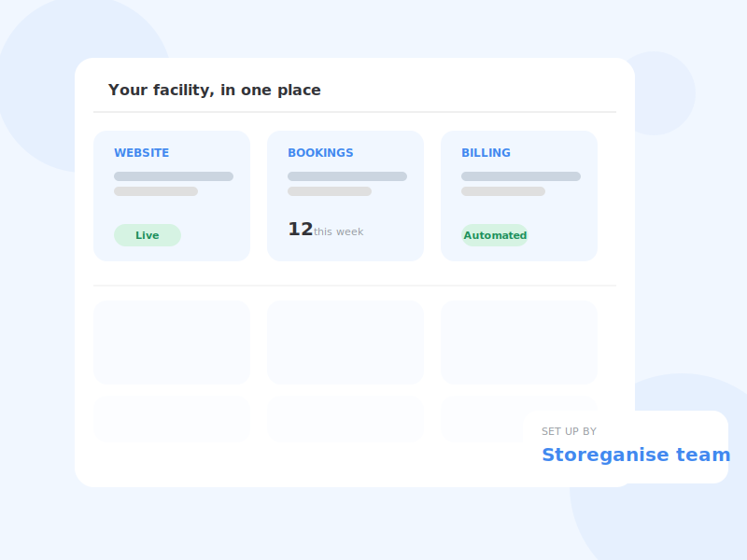Click the BILLING label text
Screen dimensions: 747x560
point(486,153)
